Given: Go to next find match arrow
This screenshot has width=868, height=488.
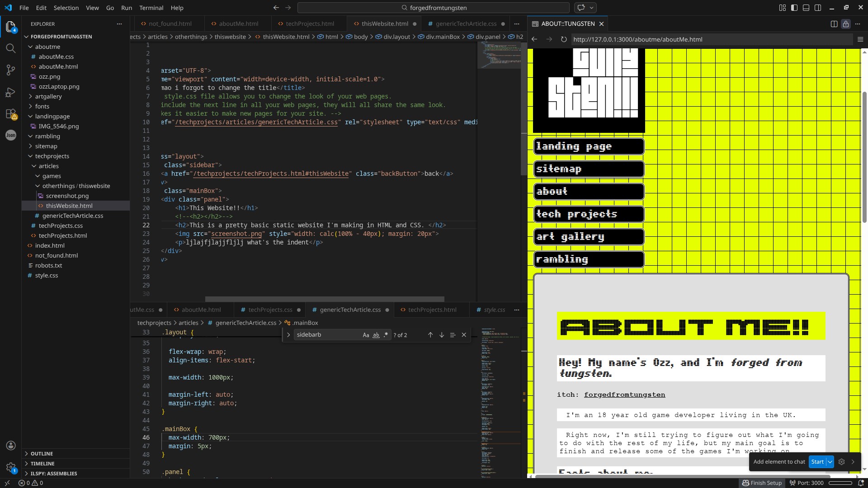Looking at the screenshot, I should (442, 335).
